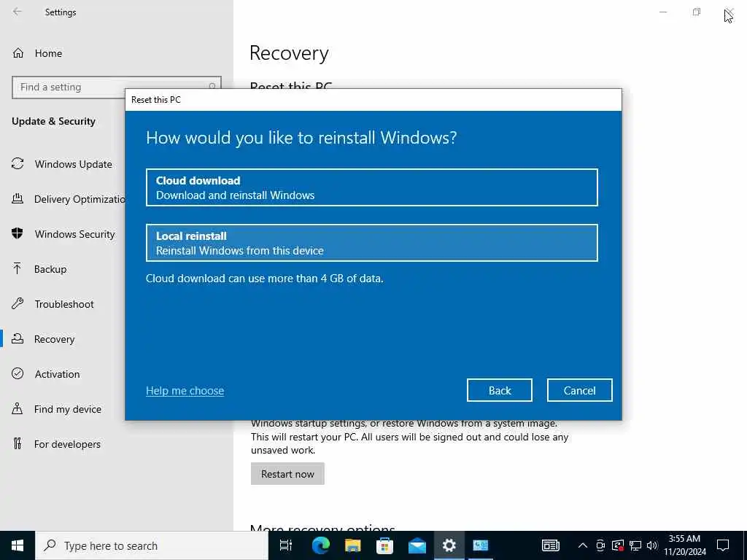This screenshot has height=560, width=747.
Task: Open the Mail app from the taskbar
Action: [417, 545]
